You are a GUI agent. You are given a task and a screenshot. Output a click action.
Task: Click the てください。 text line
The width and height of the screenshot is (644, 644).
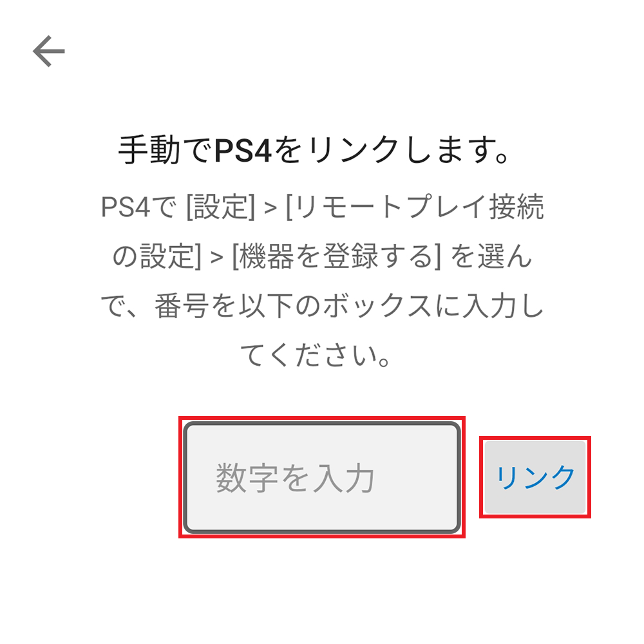pos(316,355)
